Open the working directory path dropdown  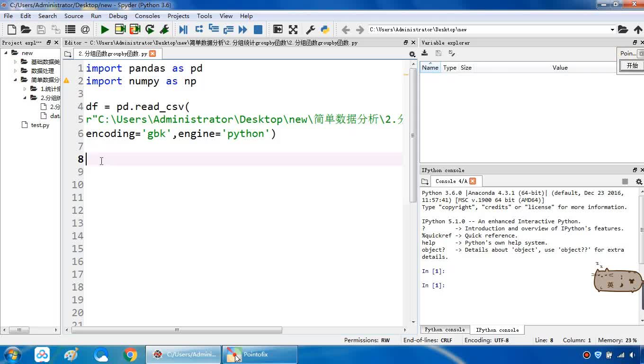[612, 29]
